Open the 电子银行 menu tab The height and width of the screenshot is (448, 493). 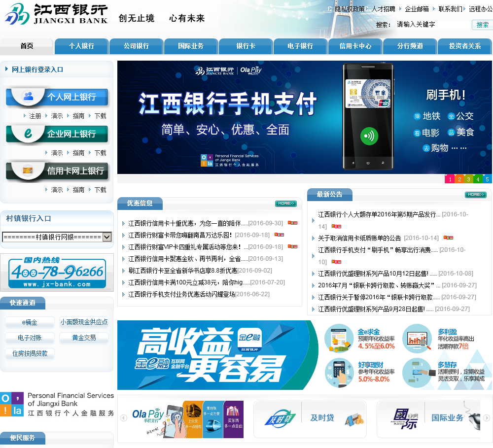(x=301, y=46)
